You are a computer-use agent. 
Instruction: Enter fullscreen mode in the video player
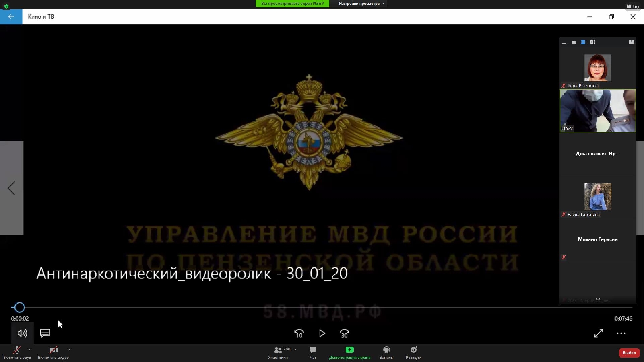coord(599,333)
